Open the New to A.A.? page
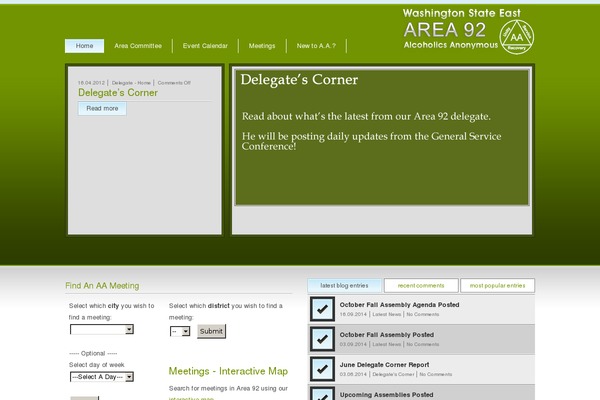This screenshot has height=400, width=600. pos(316,46)
